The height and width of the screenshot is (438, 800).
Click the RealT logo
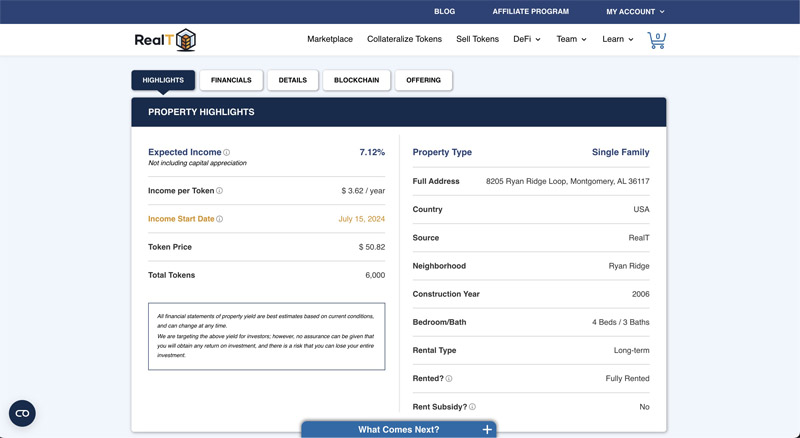point(165,40)
